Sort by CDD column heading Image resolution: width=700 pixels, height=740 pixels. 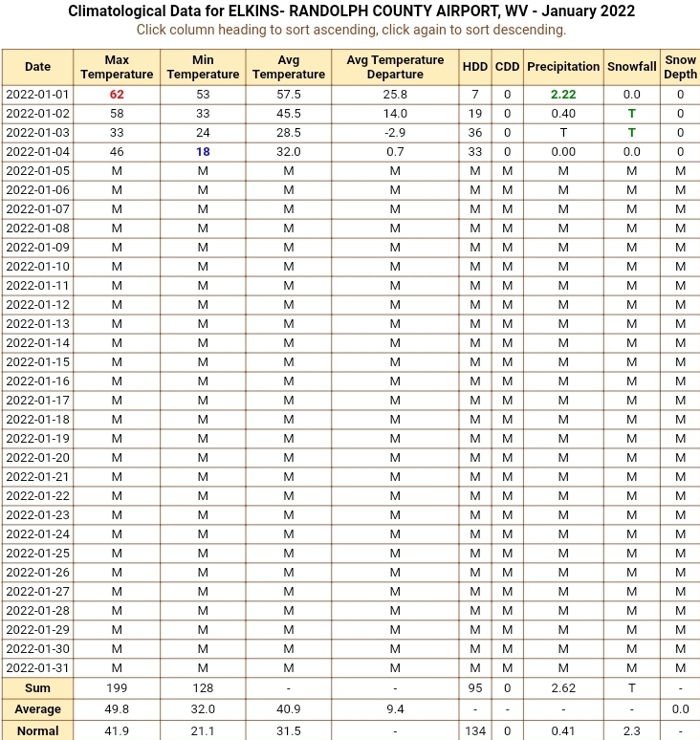click(508, 67)
